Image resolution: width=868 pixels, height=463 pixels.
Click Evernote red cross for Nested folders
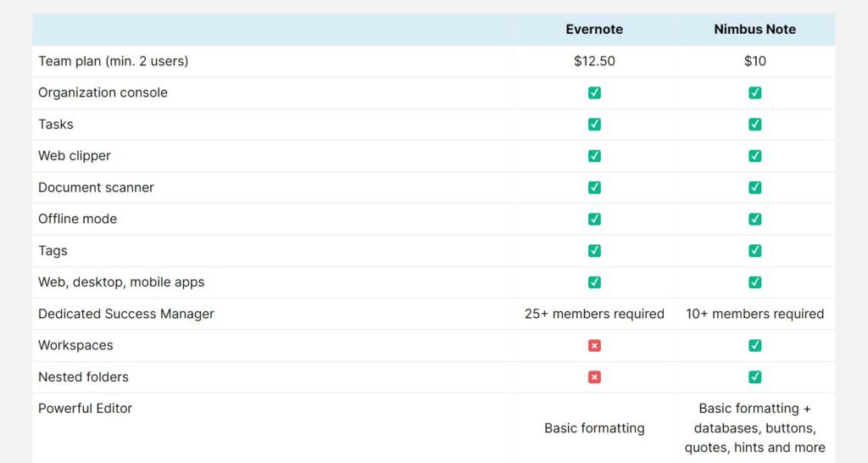click(594, 377)
